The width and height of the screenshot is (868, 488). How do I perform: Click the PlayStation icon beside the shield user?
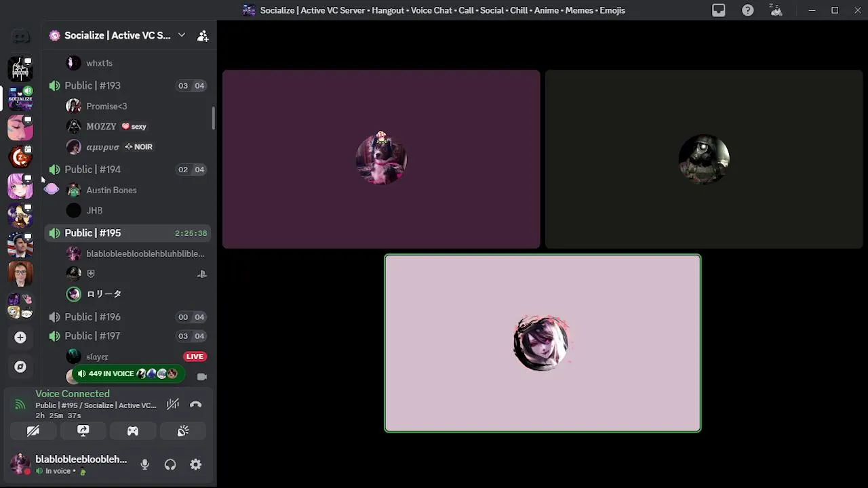[201, 274]
